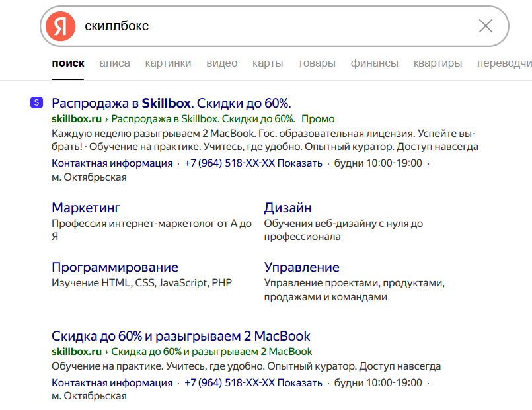This screenshot has height=410, width=532.
Task: Clear search text with X icon
Action: (485, 26)
